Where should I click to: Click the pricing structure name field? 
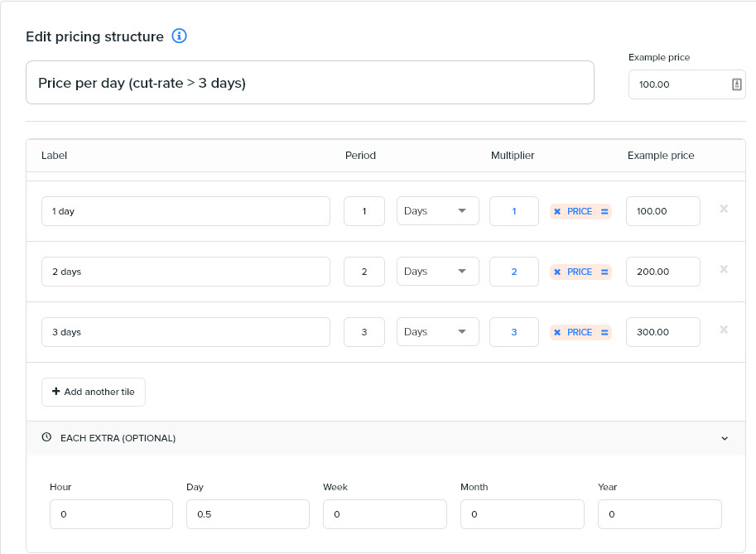click(310, 83)
